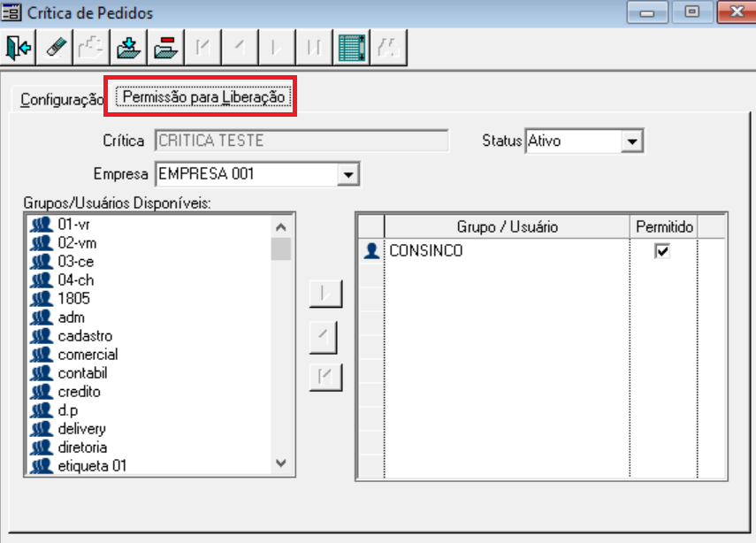This screenshot has height=543, width=756.
Task: Click the Crítica field showing CRITICA TESTE
Action: (302, 141)
